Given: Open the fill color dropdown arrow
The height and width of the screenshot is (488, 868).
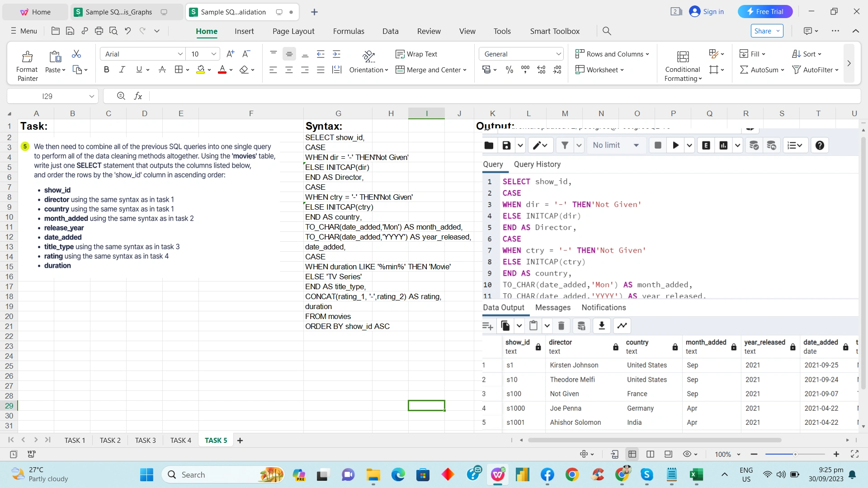Looking at the screenshot, I should point(208,70).
